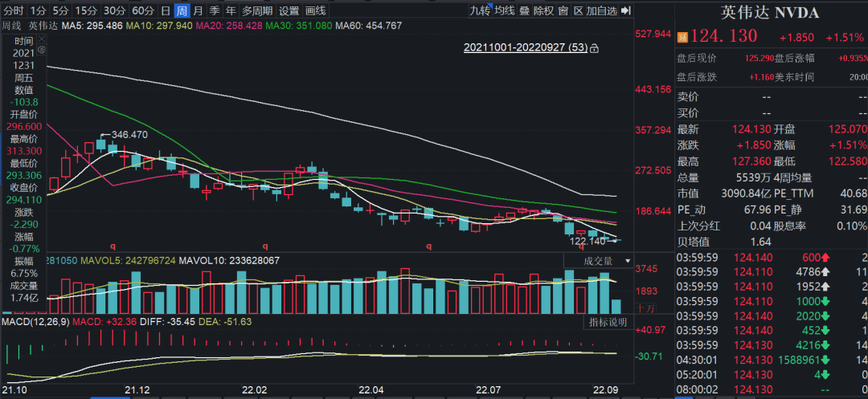Screen dimensions: 868x399
Task: Click the 527.944 price axis label
Action: point(653,35)
